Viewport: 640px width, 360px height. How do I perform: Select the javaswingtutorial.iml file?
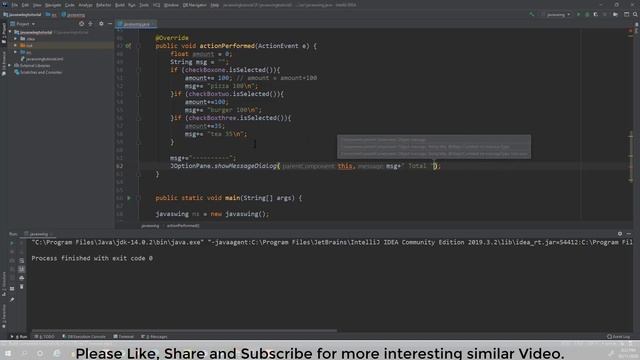point(42,59)
